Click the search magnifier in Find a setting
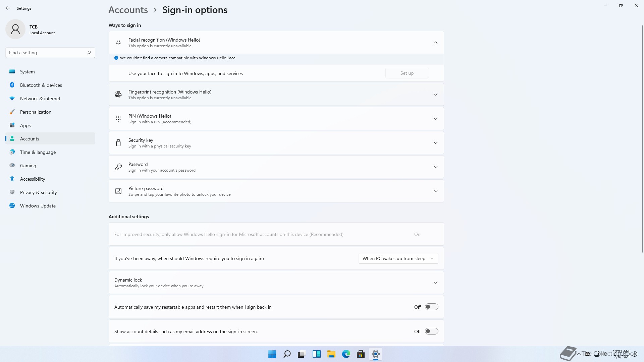Viewport: 644px width, 362px height. click(89, 53)
